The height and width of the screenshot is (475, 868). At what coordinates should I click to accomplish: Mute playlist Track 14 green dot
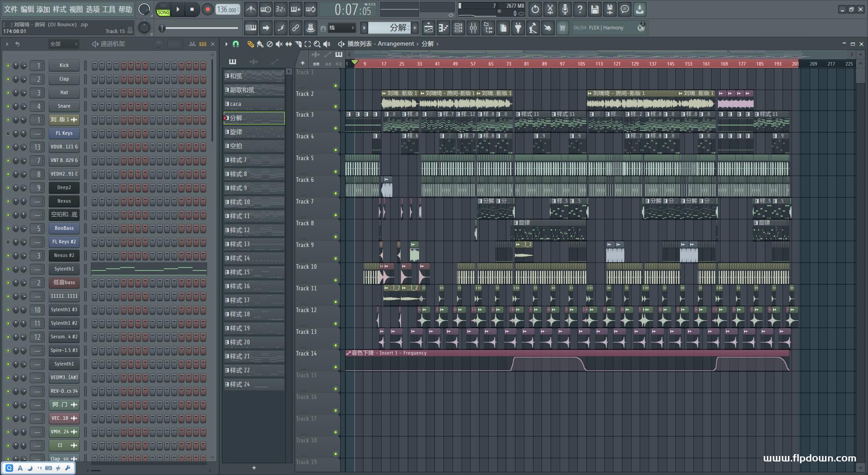(x=335, y=367)
